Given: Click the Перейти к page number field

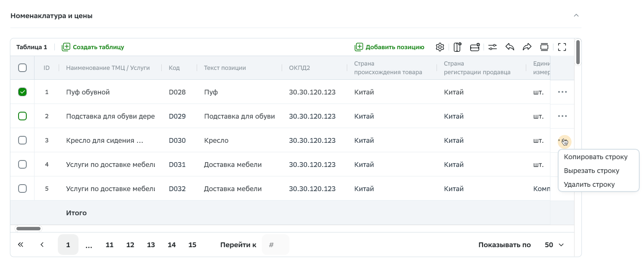Looking at the screenshot, I should [275, 245].
